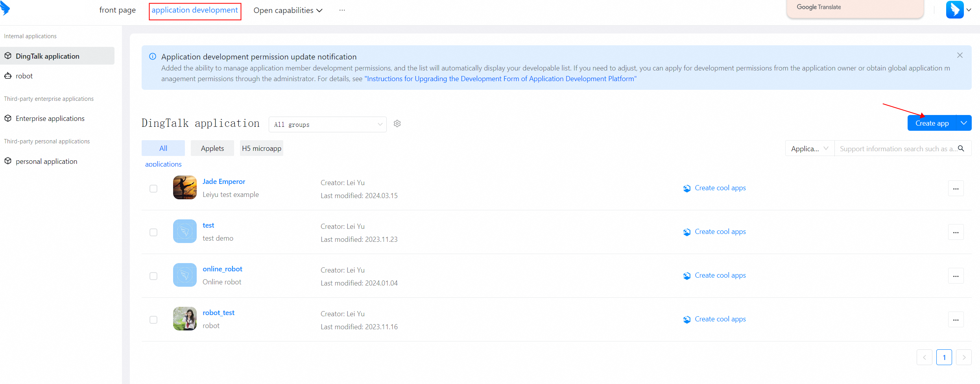Click the Enterprise applications cube icon

coord(8,118)
